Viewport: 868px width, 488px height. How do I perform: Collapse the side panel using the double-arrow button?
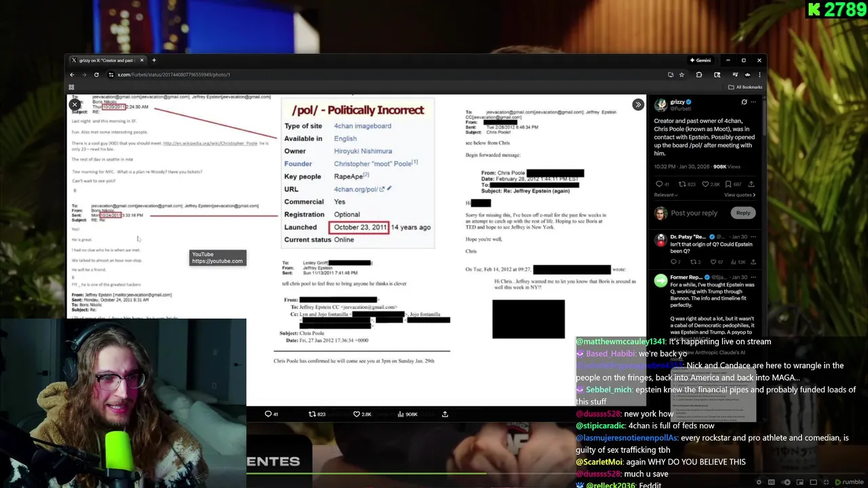pyautogui.click(x=638, y=105)
